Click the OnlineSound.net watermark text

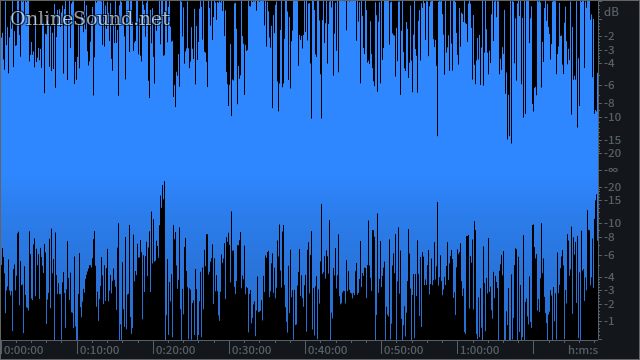[x=90, y=19]
